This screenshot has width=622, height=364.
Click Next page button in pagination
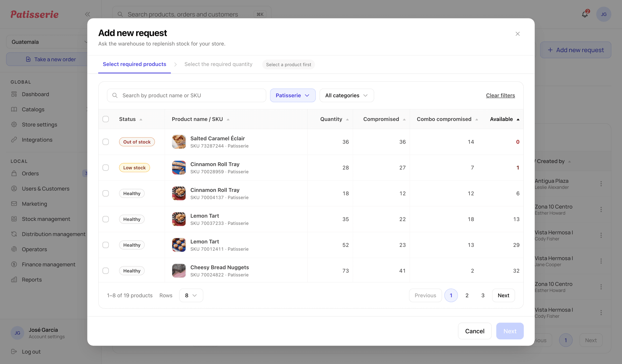pos(503,295)
